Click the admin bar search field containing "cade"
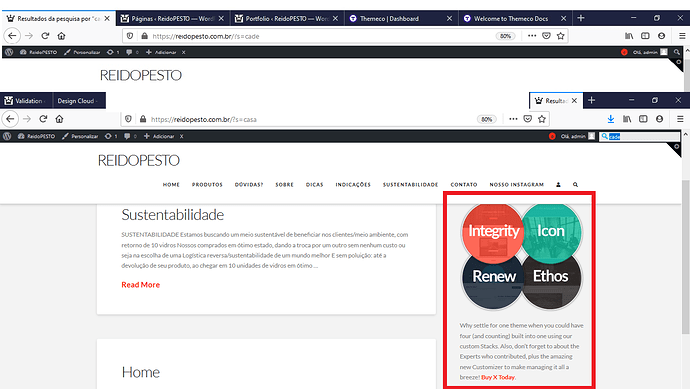The width and height of the screenshot is (690, 389). point(639,136)
